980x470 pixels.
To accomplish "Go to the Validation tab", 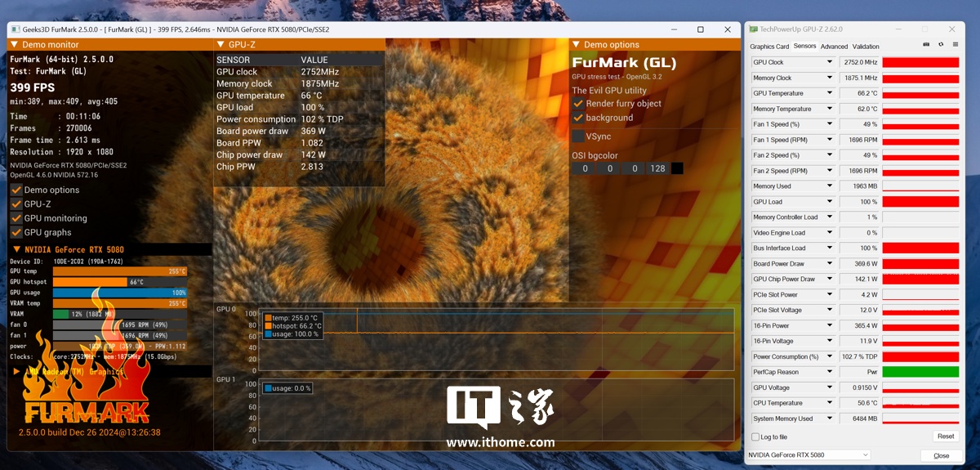I will (x=866, y=47).
